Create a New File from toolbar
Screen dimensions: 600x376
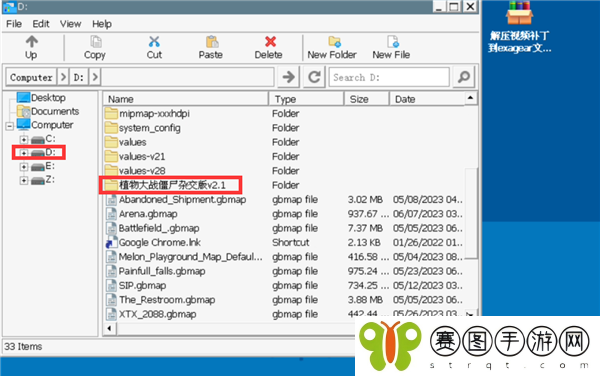point(391,47)
